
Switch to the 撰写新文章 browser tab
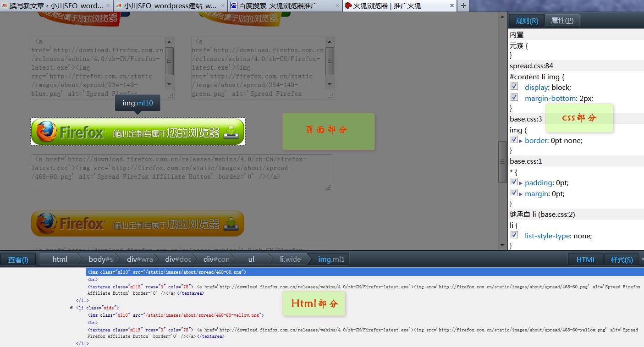click(57, 6)
